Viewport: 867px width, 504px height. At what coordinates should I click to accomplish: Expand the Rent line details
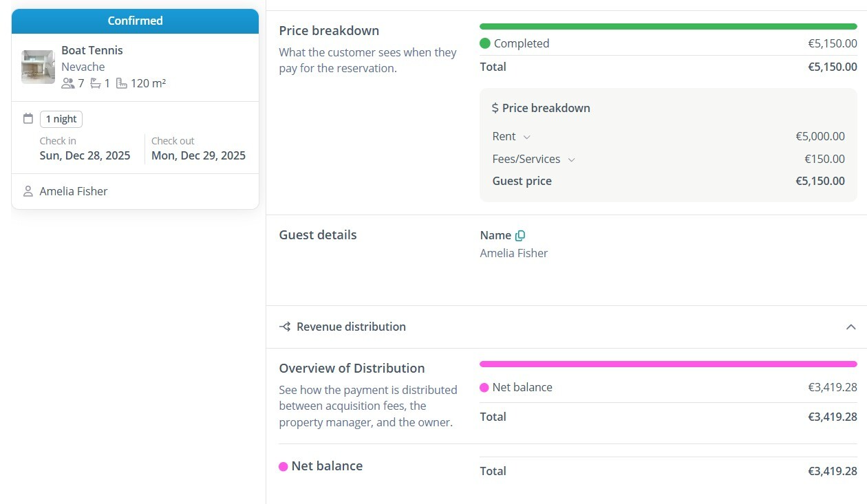point(527,137)
